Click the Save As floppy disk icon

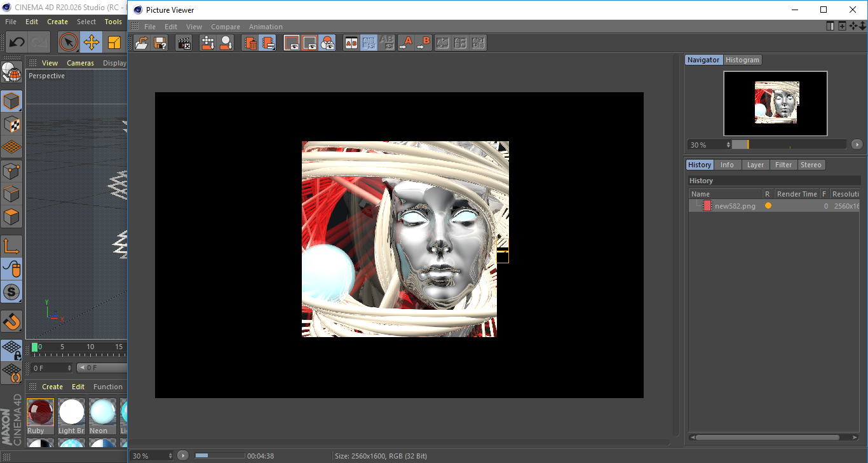[160, 43]
